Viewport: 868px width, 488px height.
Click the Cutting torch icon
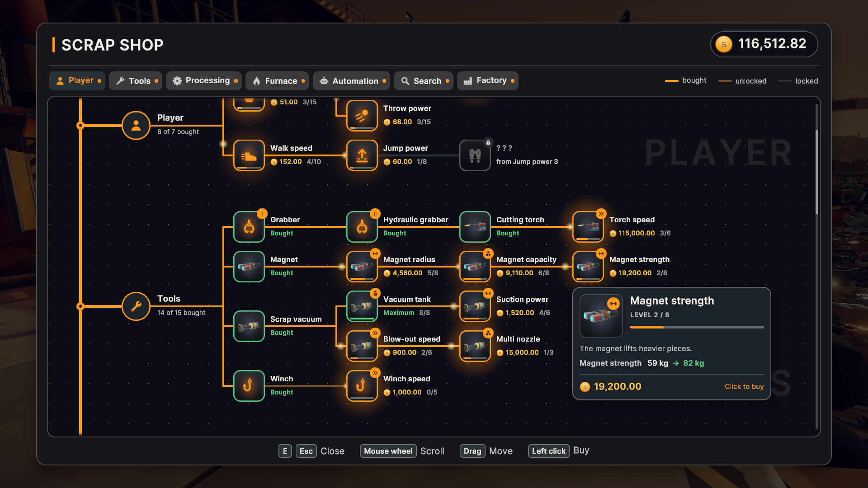coord(475,227)
